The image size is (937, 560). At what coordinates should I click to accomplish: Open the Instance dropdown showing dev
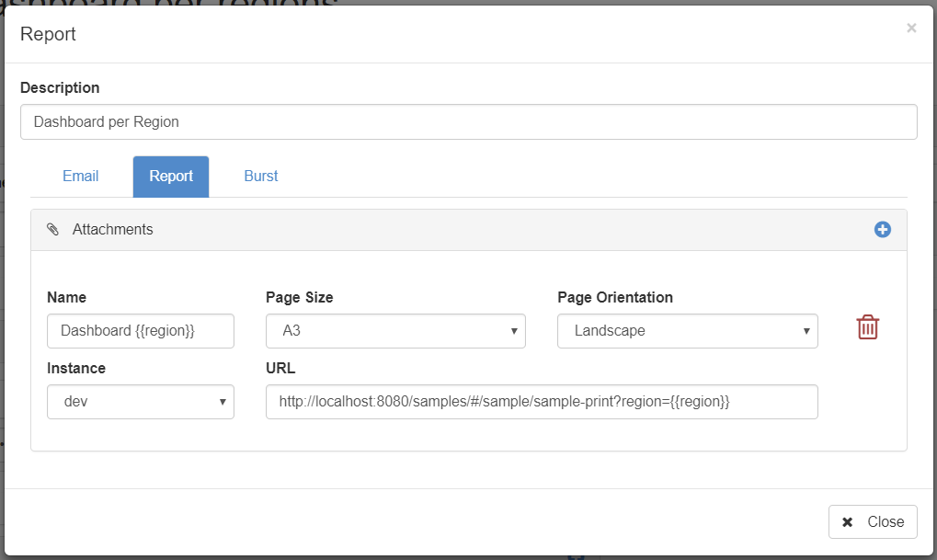pos(140,402)
